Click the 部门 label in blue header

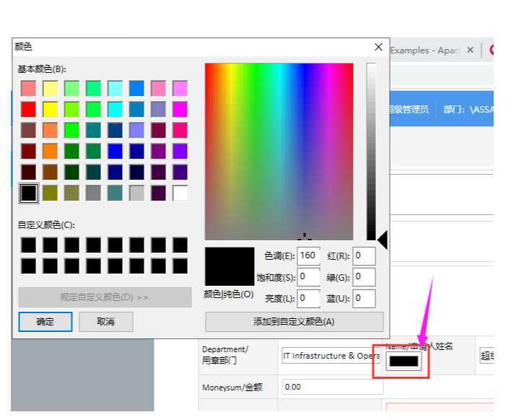(453, 109)
